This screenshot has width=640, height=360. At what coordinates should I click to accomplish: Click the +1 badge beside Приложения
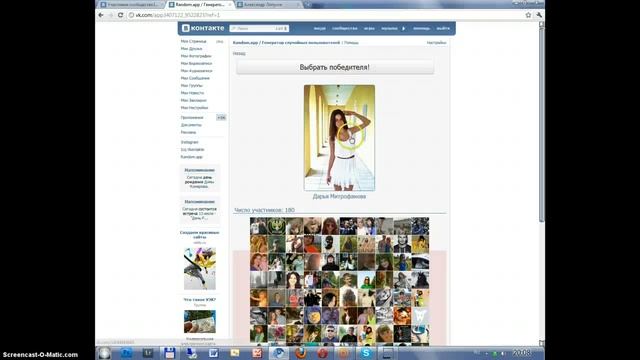pos(221,118)
